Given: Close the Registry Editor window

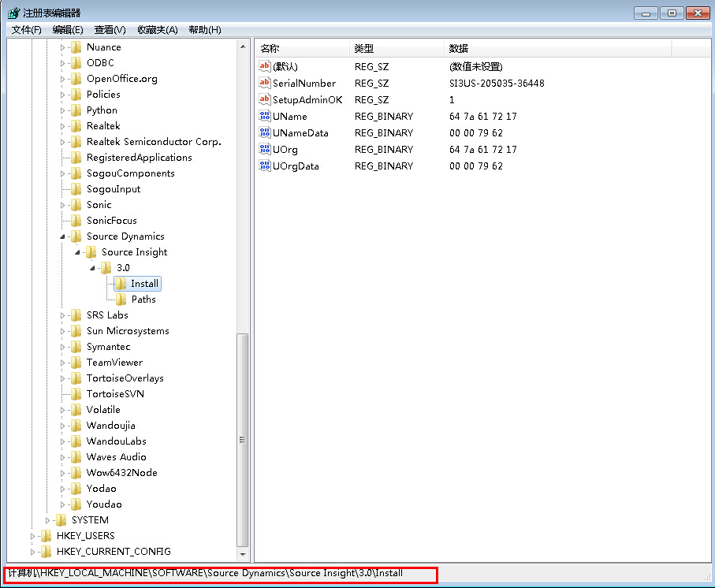Looking at the screenshot, I should pyautogui.click(x=698, y=13).
